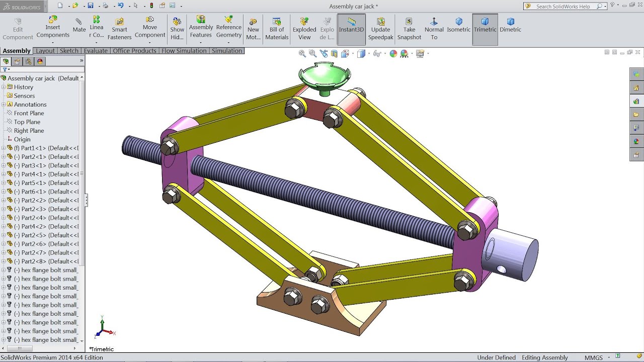Open the unit system MMGS dropdown

click(609, 357)
